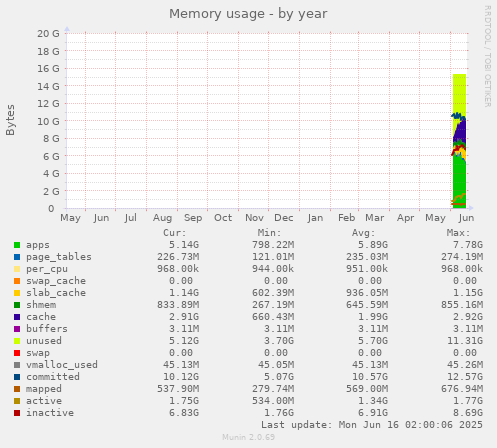Select the 'active' legend label
The width and height of the screenshot is (497, 448).
[44, 401]
